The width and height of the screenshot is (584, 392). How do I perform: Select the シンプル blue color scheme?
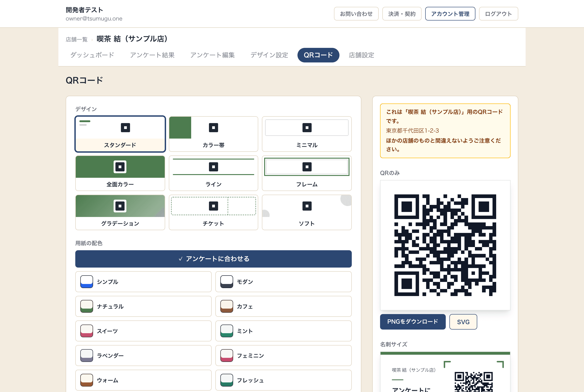pyautogui.click(x=143, y=282)
